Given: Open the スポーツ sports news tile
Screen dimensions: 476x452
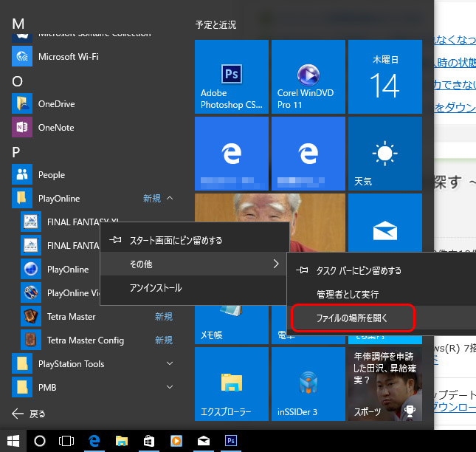Looking at the screenshot, I should click(385, 384).
